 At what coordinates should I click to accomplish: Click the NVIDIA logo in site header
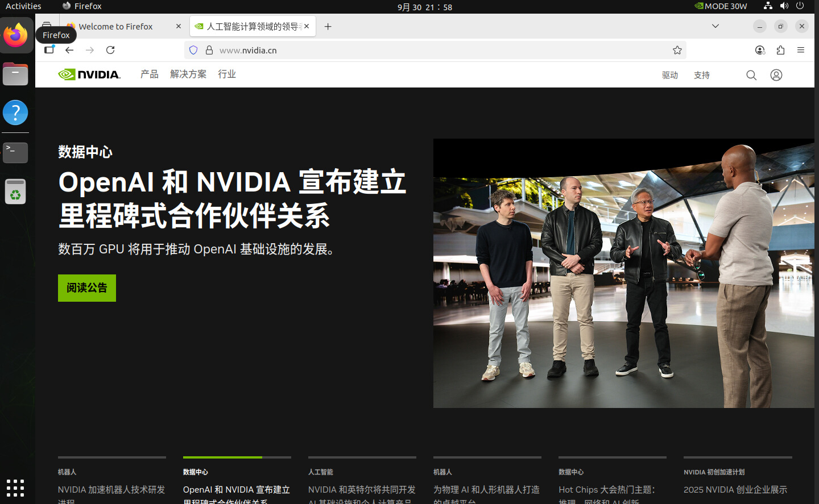coord(89,74)
